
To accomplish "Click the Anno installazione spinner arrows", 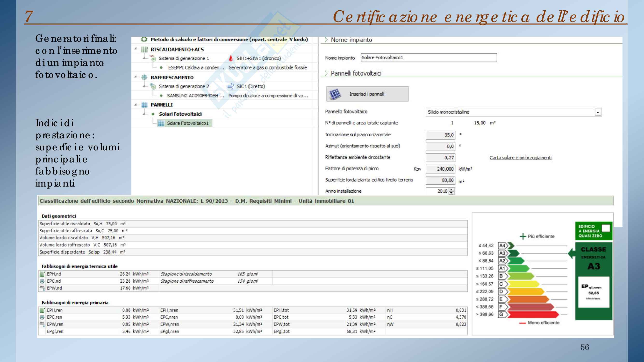I will pyautogui.click(x=451, y=191).
